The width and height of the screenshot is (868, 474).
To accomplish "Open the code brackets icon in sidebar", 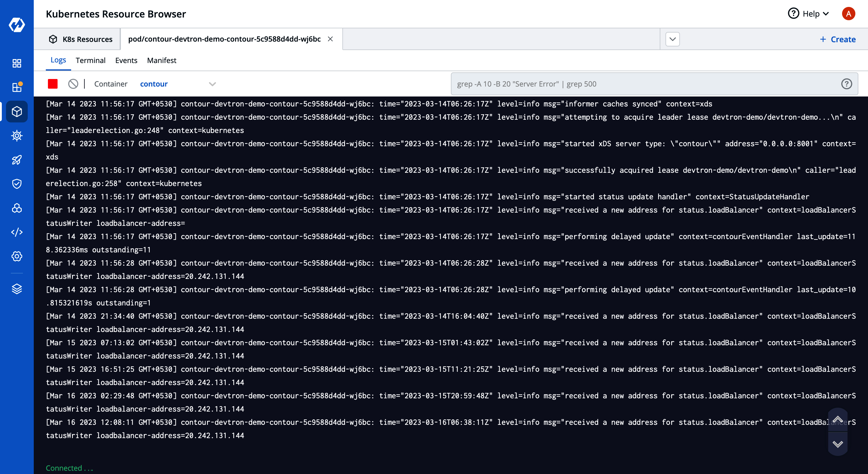I will [x=17, y=232].
